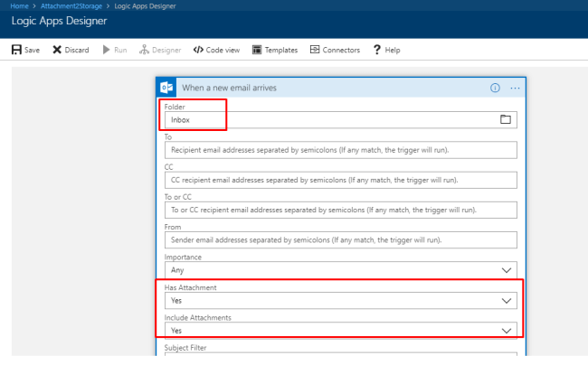Viewport: 588px width, 365px height.
Task: Click Discard text in toolbar
Action: click(77, 51)
